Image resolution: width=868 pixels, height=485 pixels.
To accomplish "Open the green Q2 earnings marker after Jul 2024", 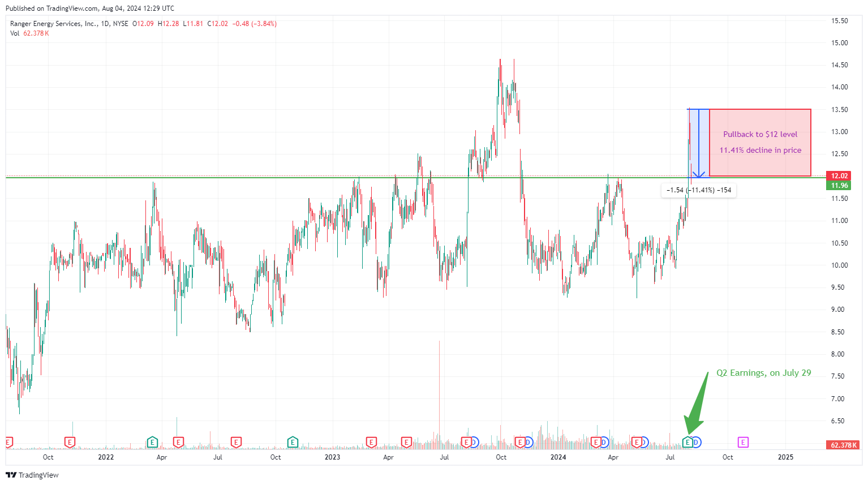I will pos(687,442).
